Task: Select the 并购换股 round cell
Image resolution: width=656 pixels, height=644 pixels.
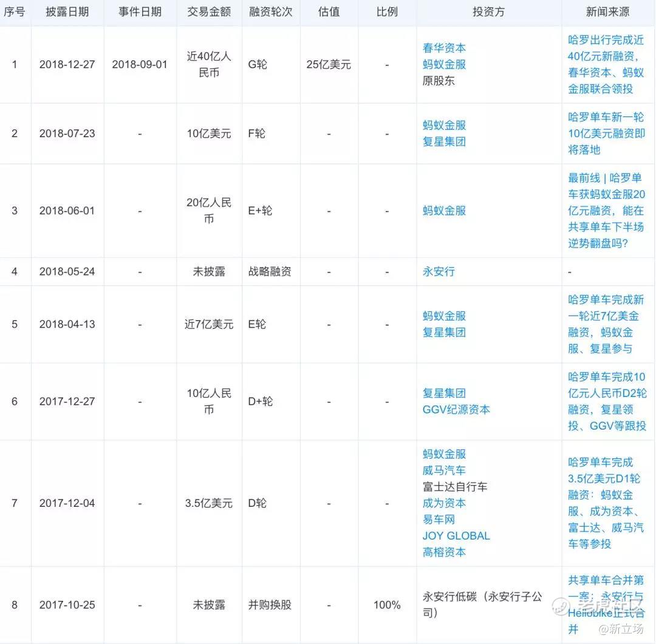Action: coord(270,605)
